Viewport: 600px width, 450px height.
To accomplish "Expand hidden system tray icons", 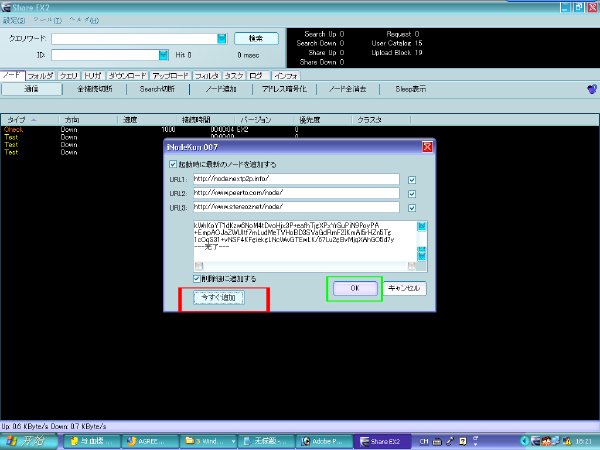I will click(524, 442).
